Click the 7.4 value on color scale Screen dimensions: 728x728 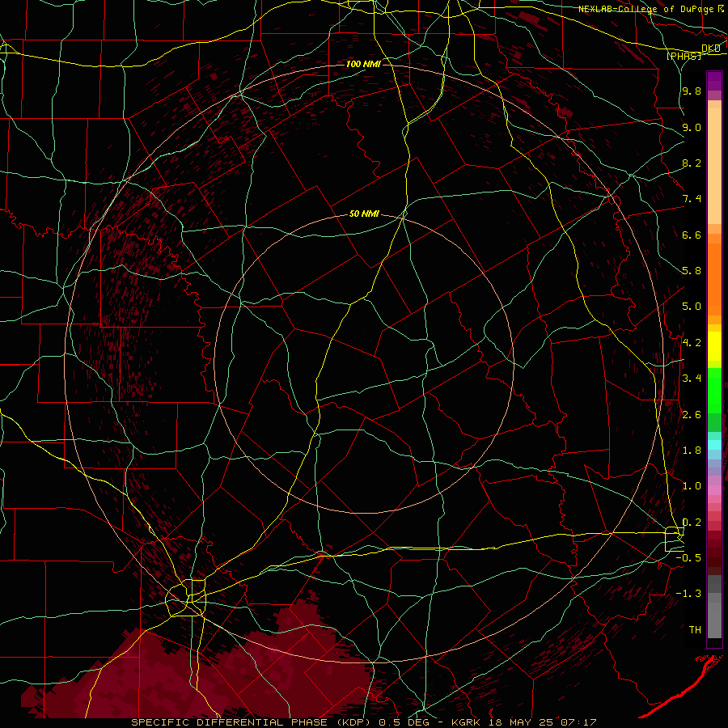point(692,199)
